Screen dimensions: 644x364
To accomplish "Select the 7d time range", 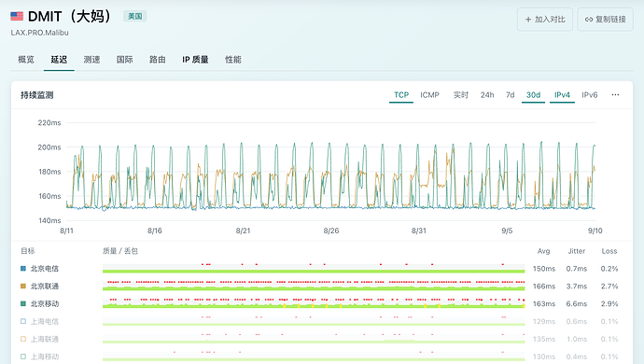I will pos(511,95).
